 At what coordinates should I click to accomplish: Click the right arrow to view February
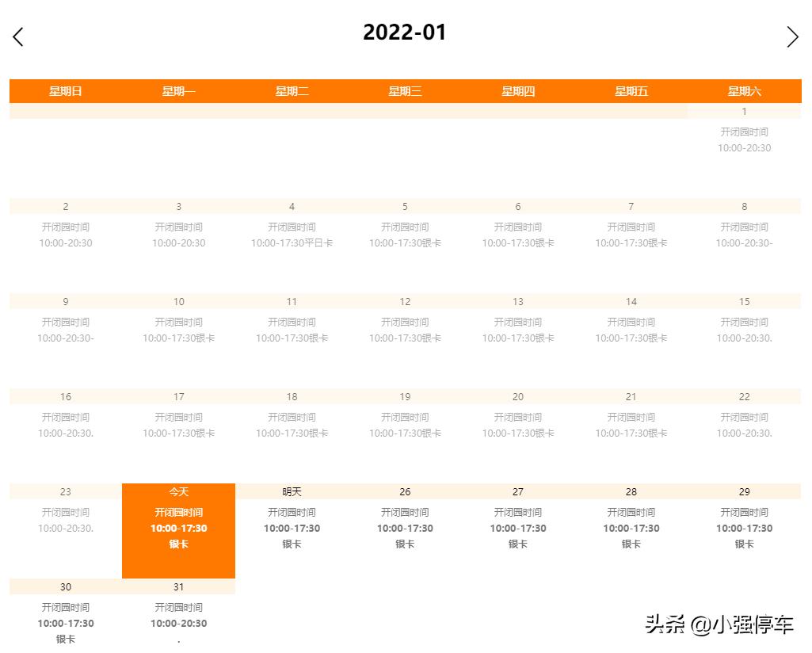(x=793, y=36)
